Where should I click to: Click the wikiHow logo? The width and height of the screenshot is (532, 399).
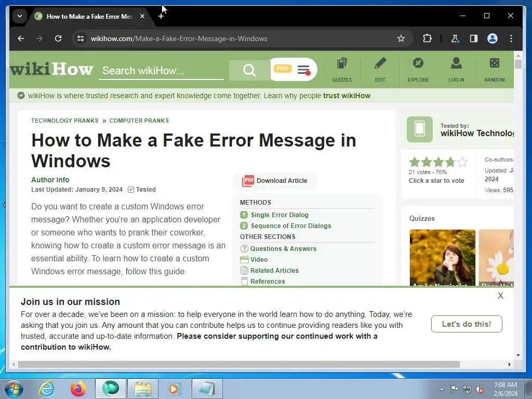pyautogui.click(x=51, y=69)
